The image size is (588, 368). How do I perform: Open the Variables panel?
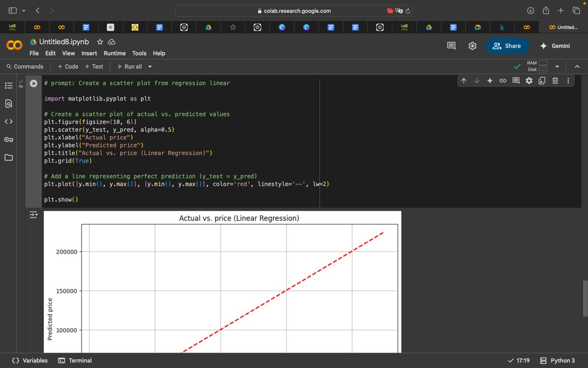(x=30, y=361)
